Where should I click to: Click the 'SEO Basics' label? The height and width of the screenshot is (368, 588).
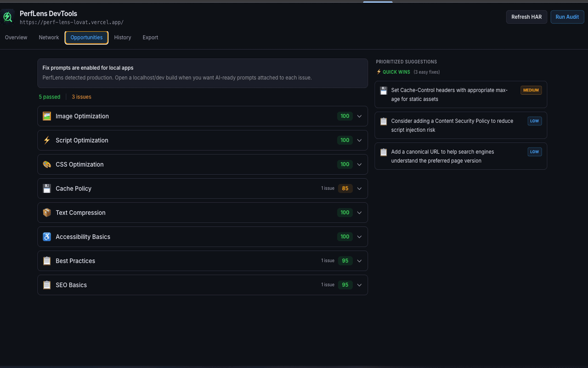coord(71,285)
